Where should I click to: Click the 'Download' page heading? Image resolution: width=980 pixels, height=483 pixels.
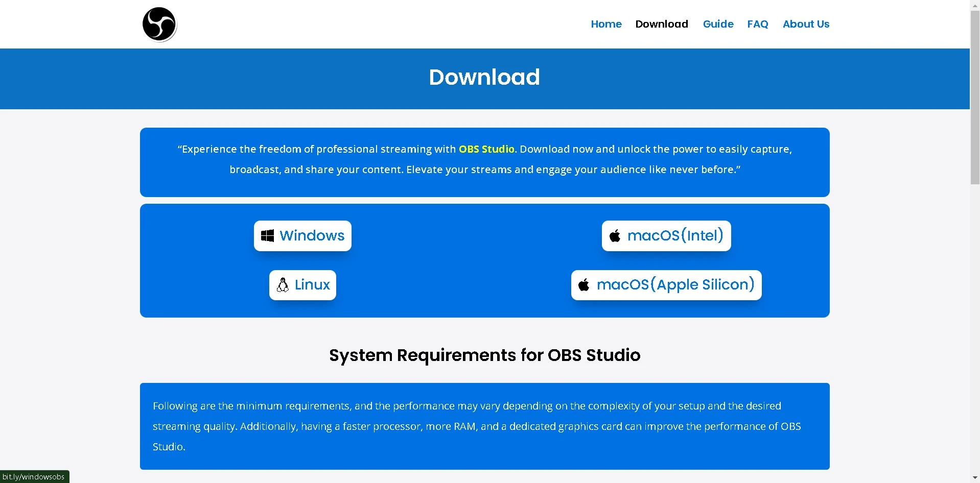pyautogui.click(x=484, y=77)
